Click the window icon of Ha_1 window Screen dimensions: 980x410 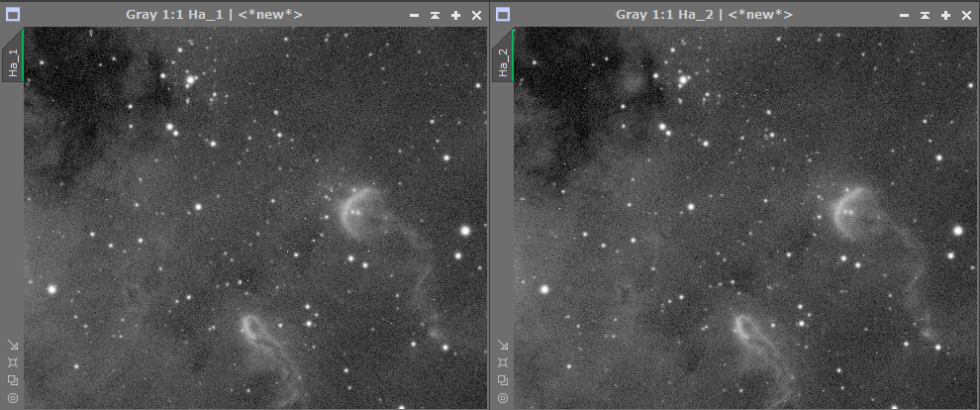13,15
